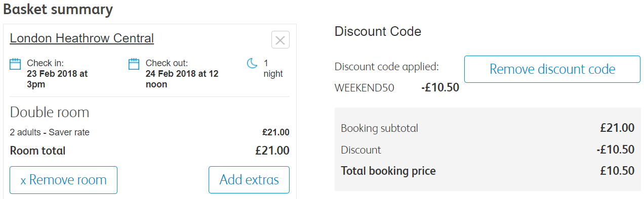Open the London Heathrow Central hotel link
Image resolution: width=644 pixels, height=199 pixels.
82,38
